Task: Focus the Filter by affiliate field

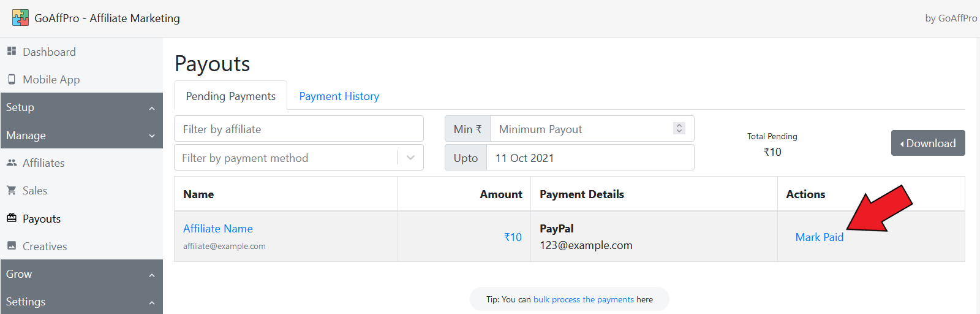Action: (x=298, y=129)
